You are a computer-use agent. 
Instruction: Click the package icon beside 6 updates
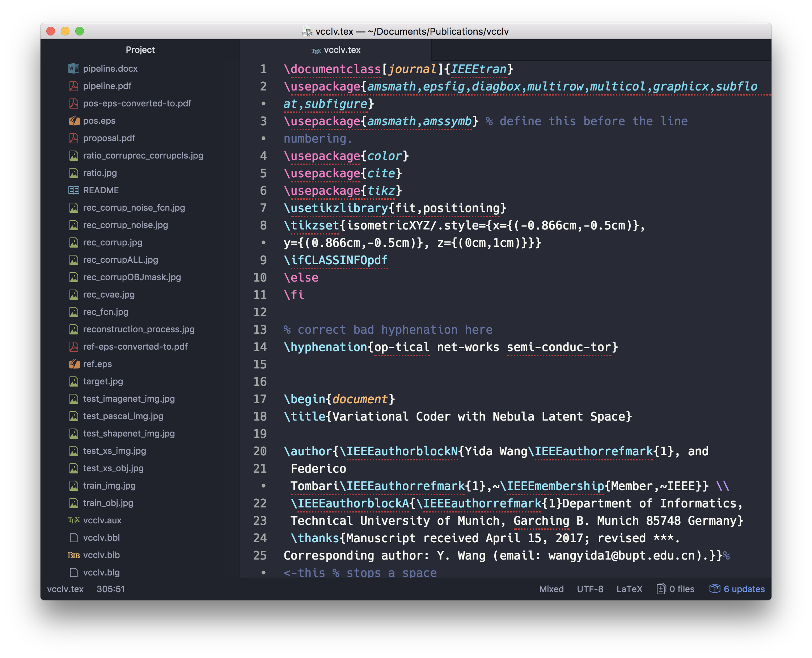coord(714,589)
